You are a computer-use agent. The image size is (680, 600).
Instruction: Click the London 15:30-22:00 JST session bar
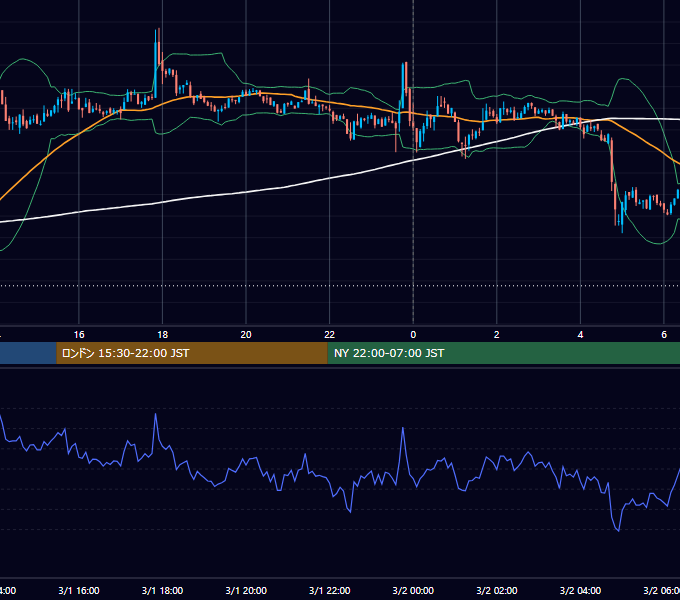(x=192, y=353)
